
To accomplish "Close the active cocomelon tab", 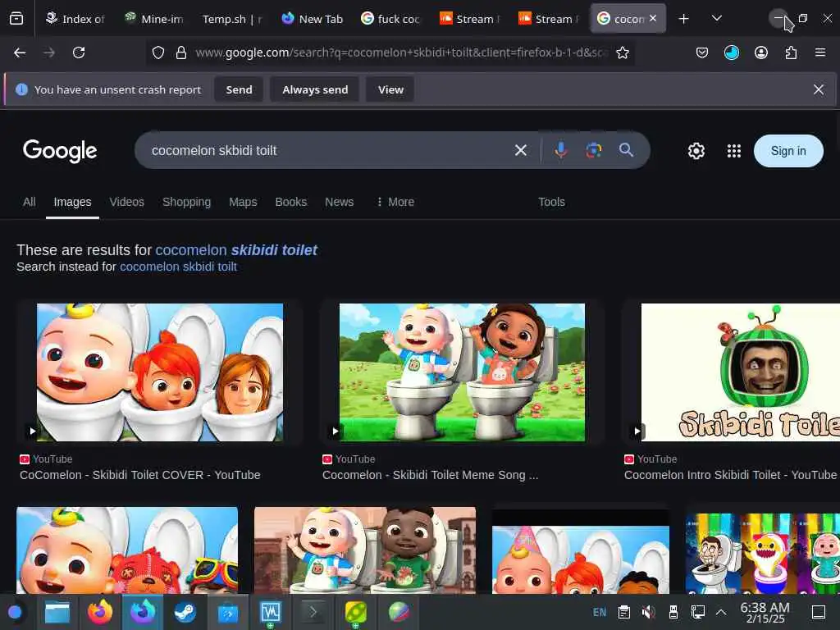I will 653,18.
